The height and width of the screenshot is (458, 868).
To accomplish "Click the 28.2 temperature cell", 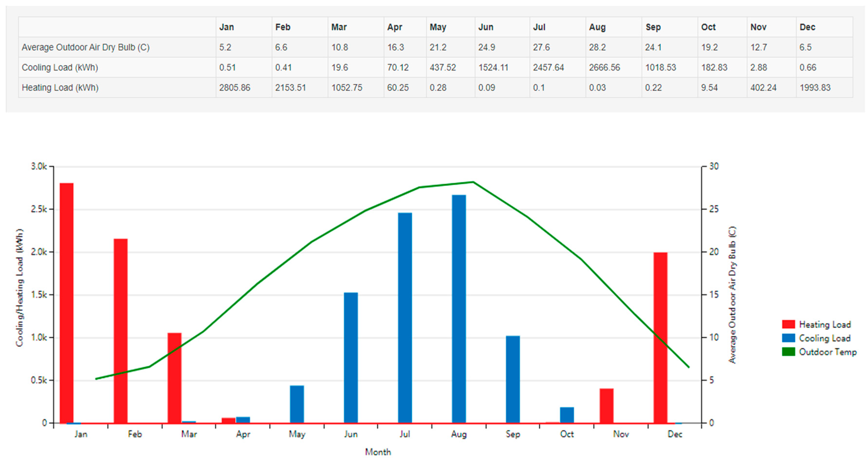I will coord(597,47).
